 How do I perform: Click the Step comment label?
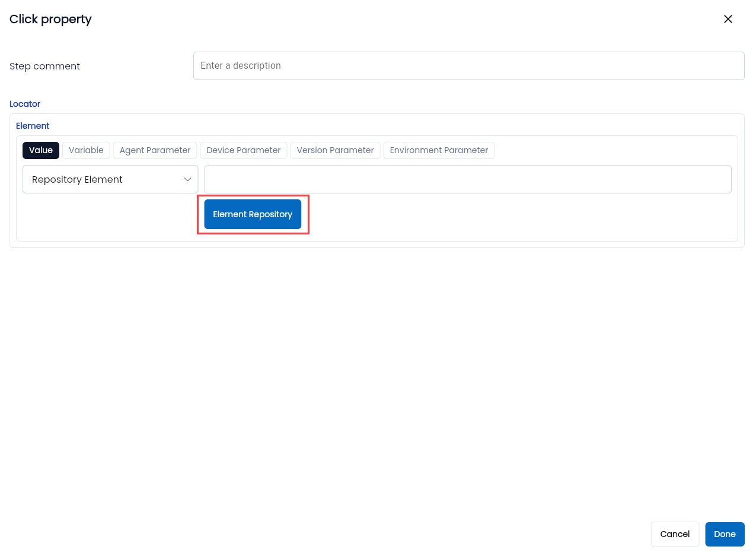44,66
